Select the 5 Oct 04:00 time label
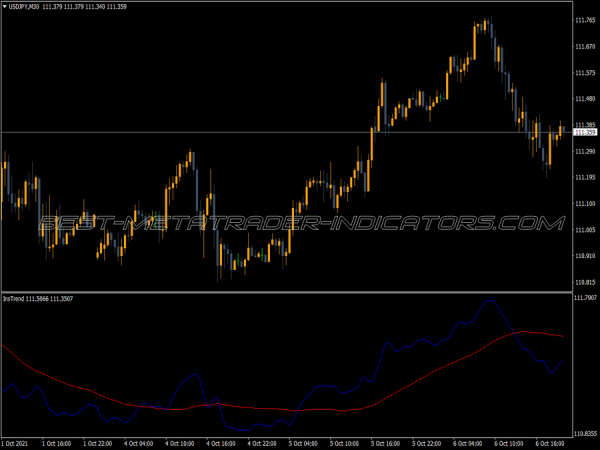 pyautogui.click(x=303, y=443)
